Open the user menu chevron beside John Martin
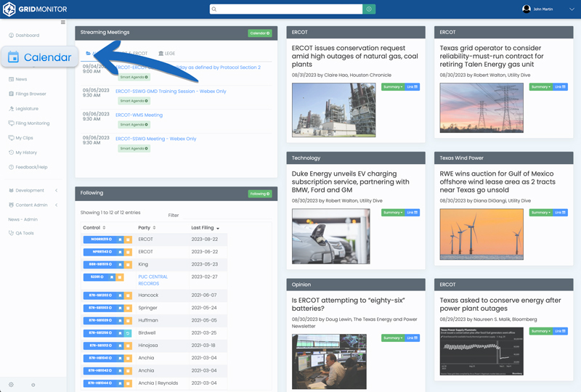The image size is (581, 392). (572, 9)
